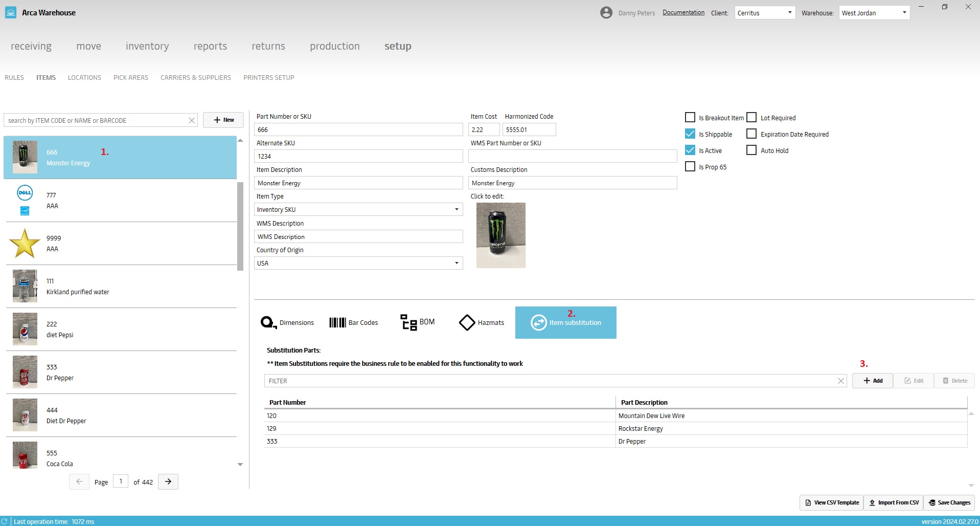This screenshot has width=980, height=526.
Task: Click the Coca Cola can thumbnail
Action: [25, 455]
